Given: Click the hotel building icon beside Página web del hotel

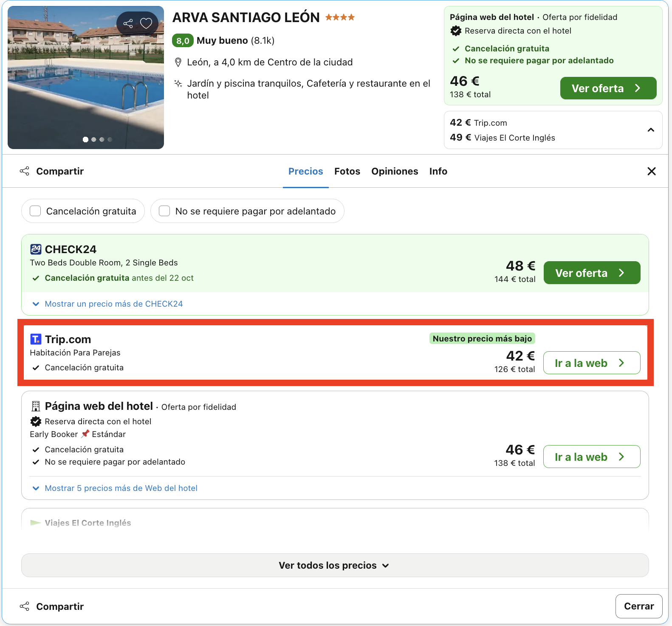Looking at the screenshot, I should pos(36,406).
